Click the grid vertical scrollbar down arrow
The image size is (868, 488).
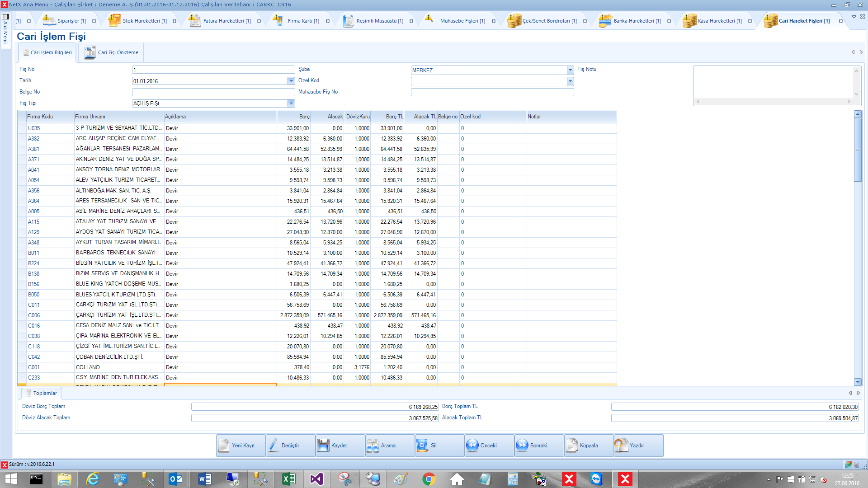tap(858, 382)
